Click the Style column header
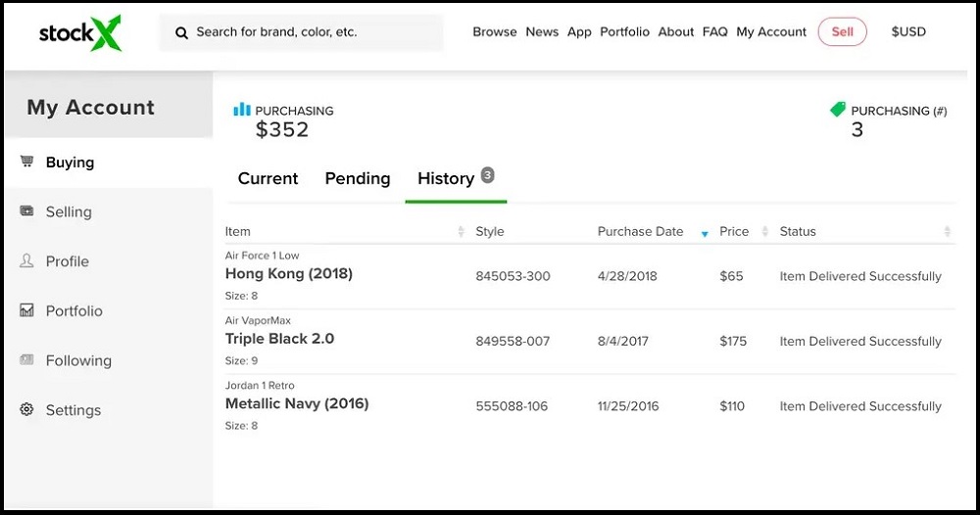980x515 pixels. (x=489, y=232)
